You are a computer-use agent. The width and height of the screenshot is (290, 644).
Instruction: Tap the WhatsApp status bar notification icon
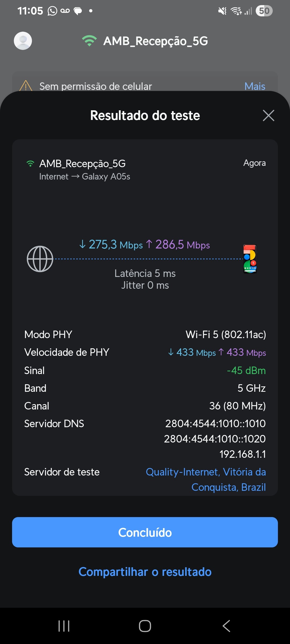point(52,11)
